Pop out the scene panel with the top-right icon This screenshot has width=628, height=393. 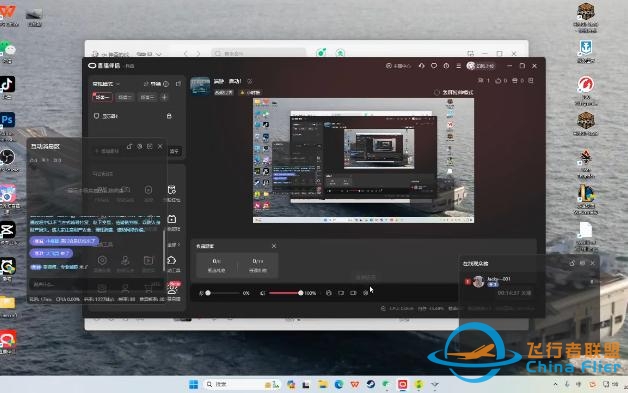tap(178, 84)
